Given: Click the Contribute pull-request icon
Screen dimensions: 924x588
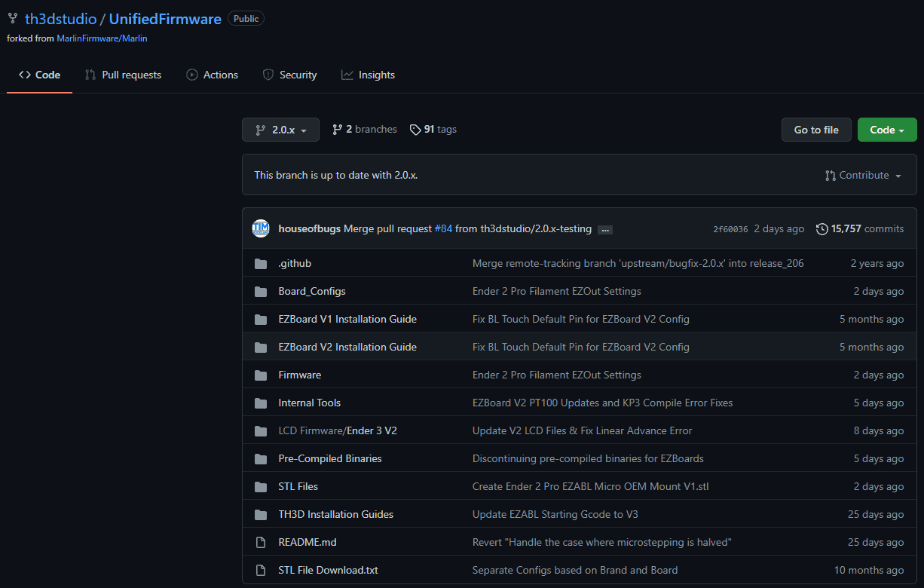Looking at the screenshot, I should click(831, 176).
